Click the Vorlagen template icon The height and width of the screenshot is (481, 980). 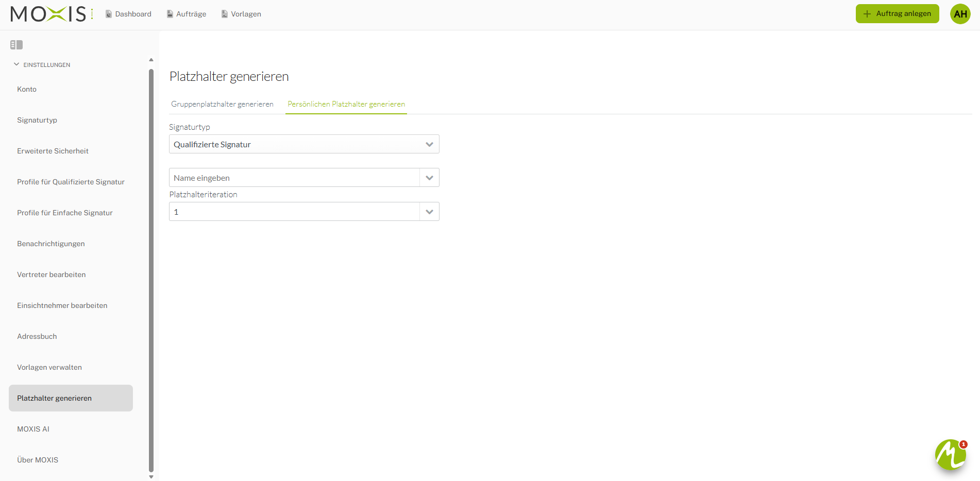tap(225, 14)
